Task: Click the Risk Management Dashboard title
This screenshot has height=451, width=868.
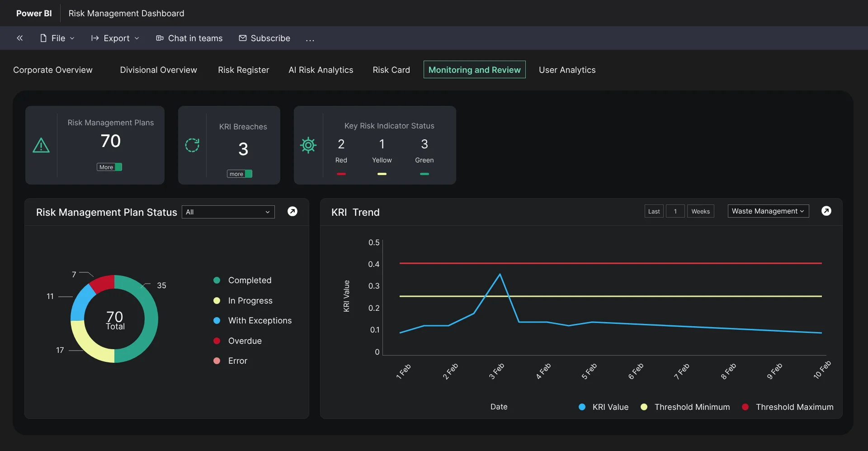Action: click(x=126, y=13)
